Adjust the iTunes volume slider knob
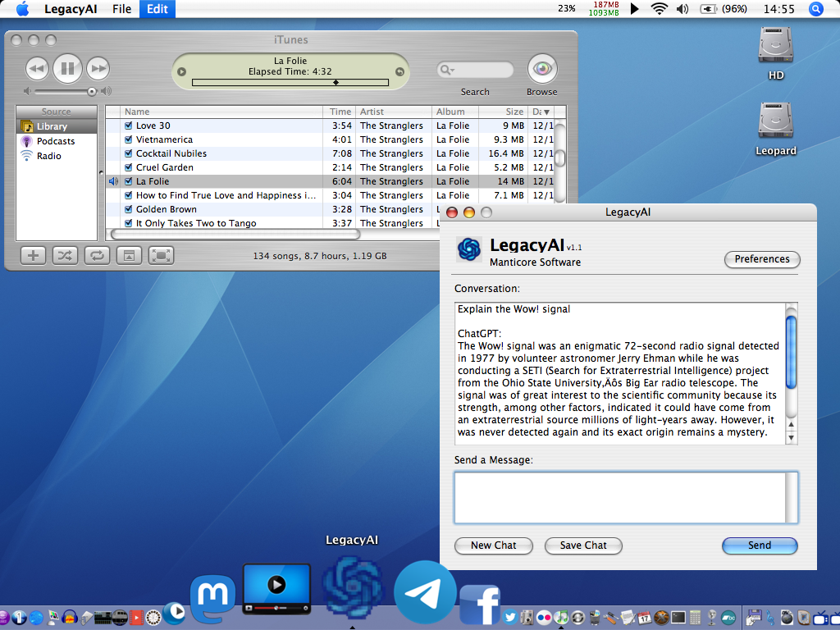The height and width of the screenshot is (630, 840). 92,92
